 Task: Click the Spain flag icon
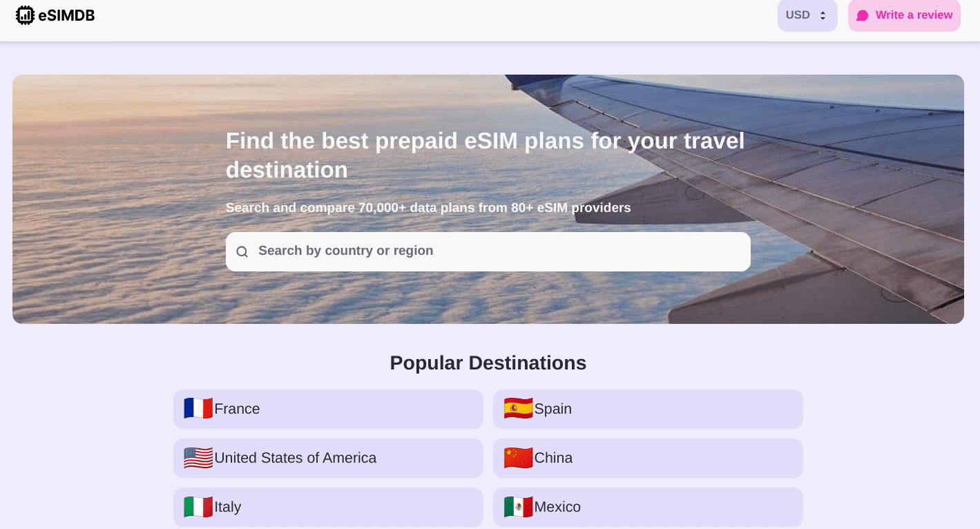coord(518,409)
